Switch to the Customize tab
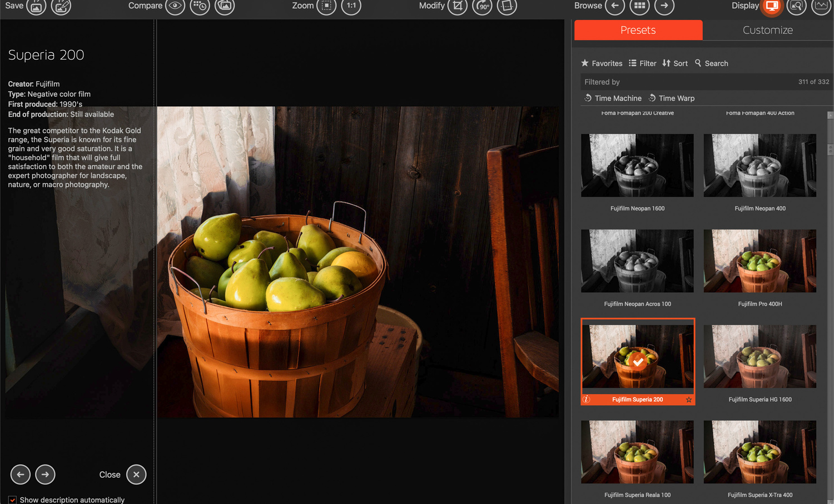 767,30
